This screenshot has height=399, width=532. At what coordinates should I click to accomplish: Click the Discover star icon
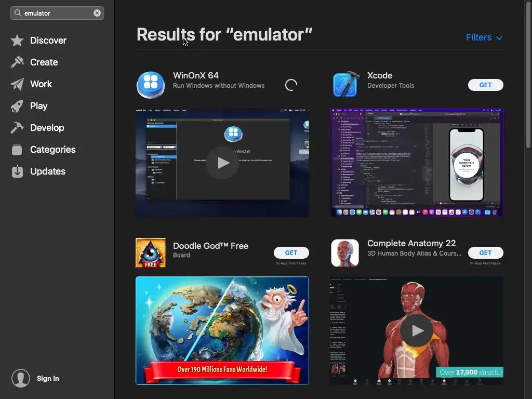(17, 41)
